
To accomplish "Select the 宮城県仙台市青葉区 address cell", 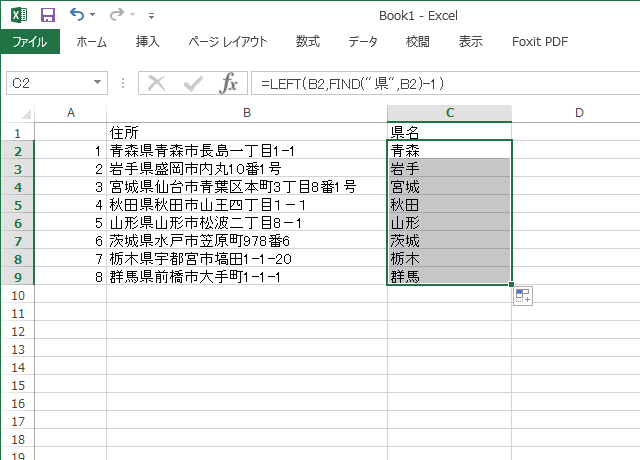I will point(247,187).
